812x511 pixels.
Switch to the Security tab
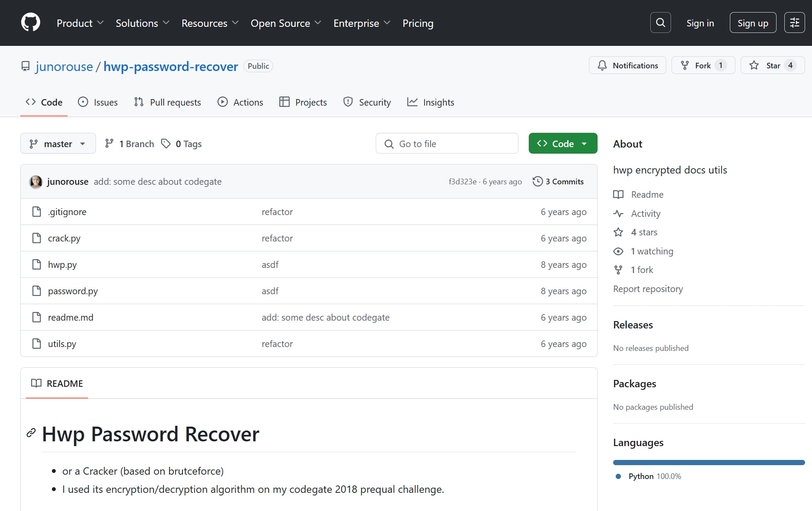tap(367, 103)
